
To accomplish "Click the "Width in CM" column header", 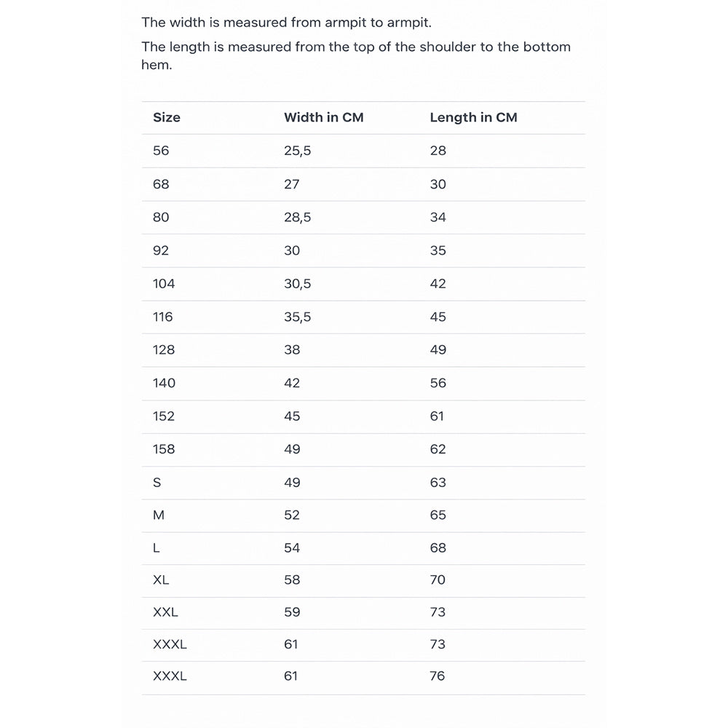I will [x=323, y=118].
